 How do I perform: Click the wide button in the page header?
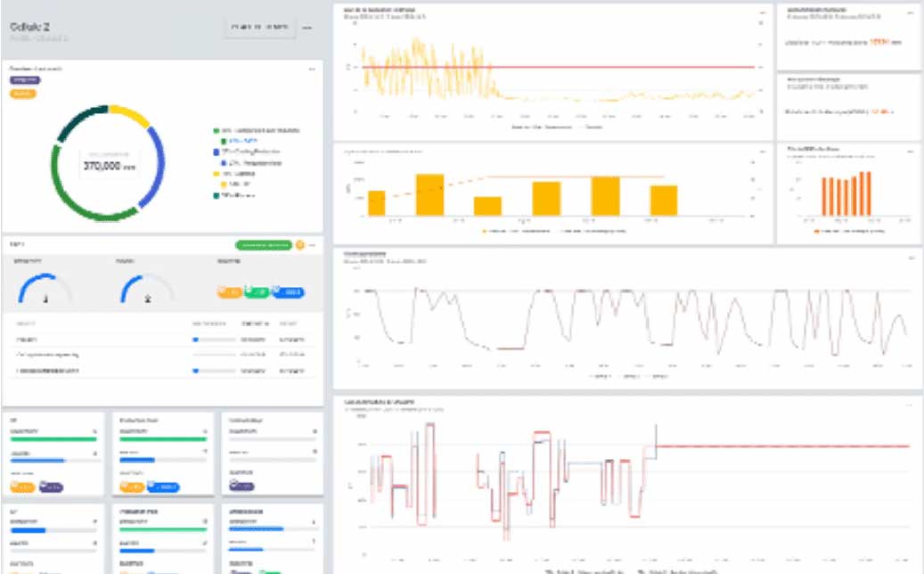click(260, 27)
